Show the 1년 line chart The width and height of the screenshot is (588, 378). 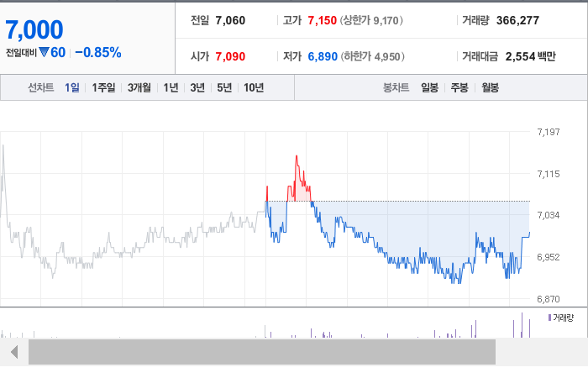[171, 87]
